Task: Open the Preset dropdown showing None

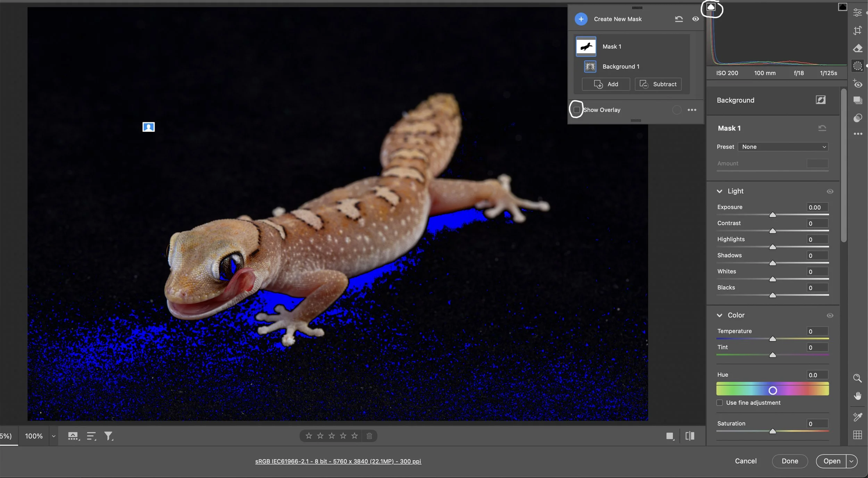Action: 783,146
